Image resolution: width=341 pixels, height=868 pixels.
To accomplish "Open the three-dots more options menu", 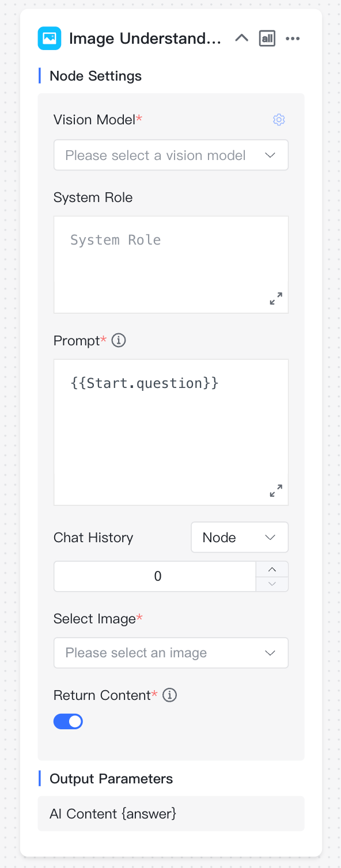I will coord(293,39).
